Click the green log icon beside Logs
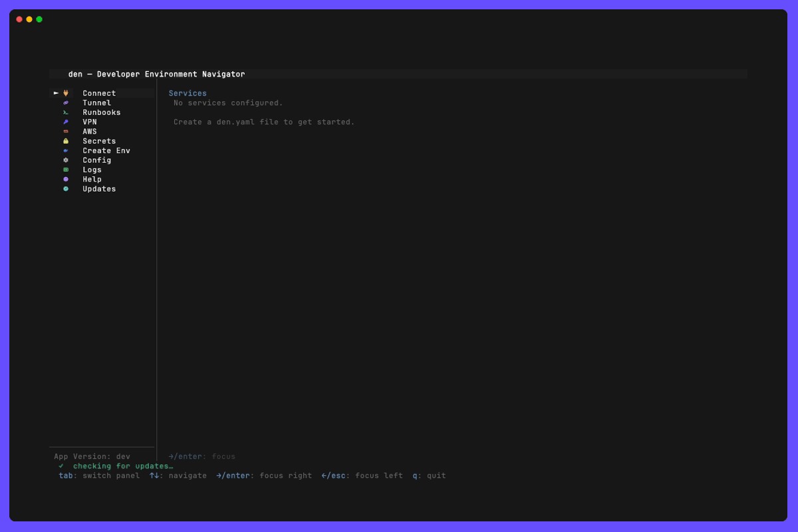This screenshot has height=532, width=798. (x=66, y=170)
